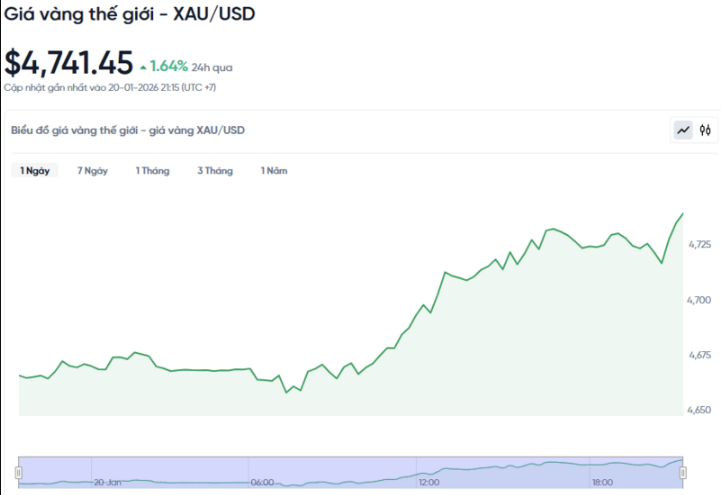Click the 20 Jan marker in navigator
721x495 pixels.
click(109, 482)
